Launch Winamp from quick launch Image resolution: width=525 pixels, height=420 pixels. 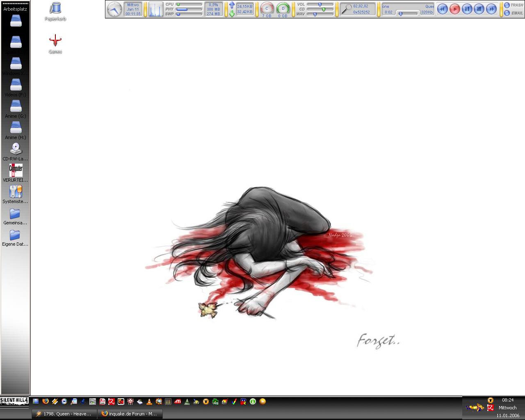click(55, 402)
